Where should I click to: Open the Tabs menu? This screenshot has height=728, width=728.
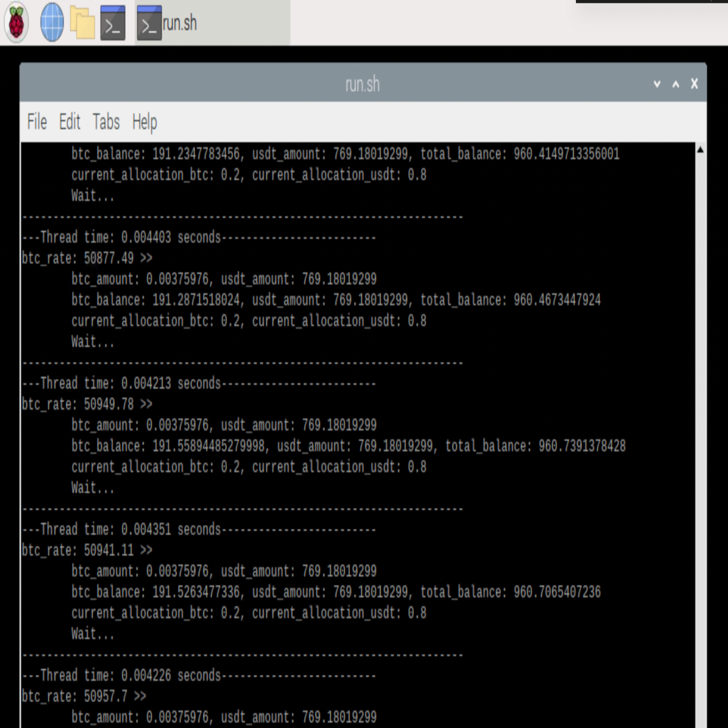(106, 121)
